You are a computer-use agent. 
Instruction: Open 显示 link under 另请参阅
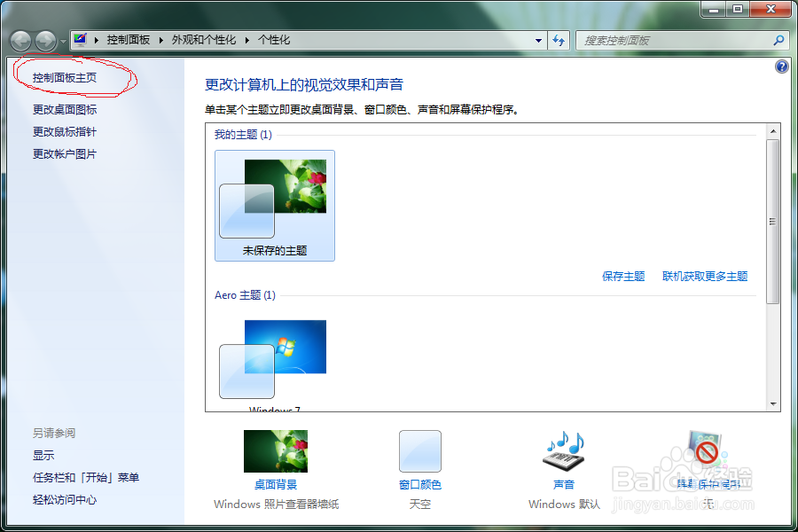click(x=43, y=455)
